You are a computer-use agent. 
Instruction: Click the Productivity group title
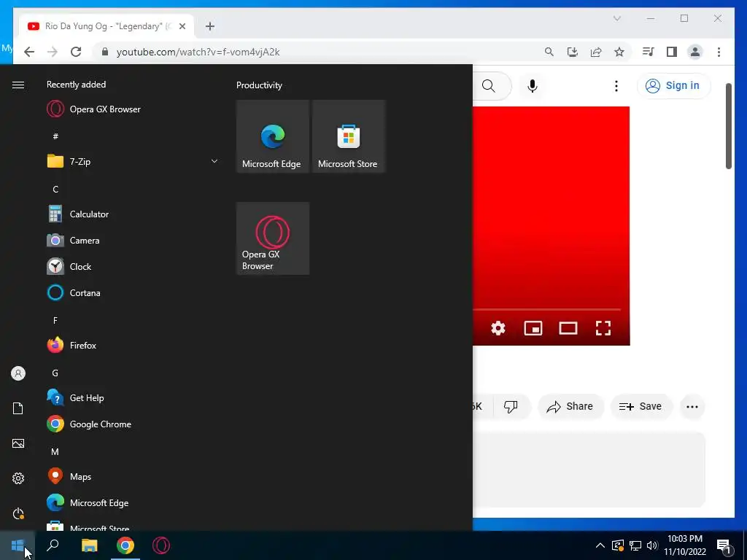(x=259, y=85)
